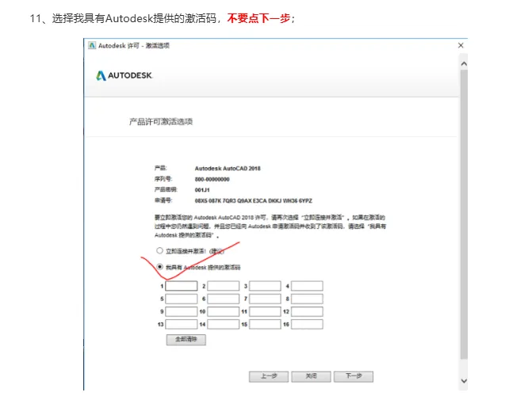Focus activation code field 8
Image resolution: width=532 pixels, height=400 pixels.
[307, 299]
